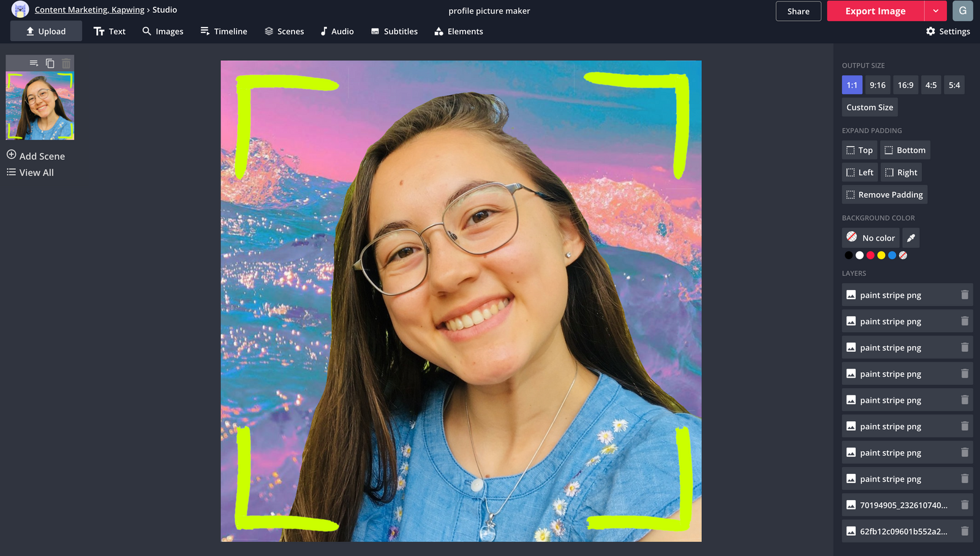Open the Content Marketing, Kapwing link
The height and width of the screenshot is (556, 980).
(x=89, y=10)
